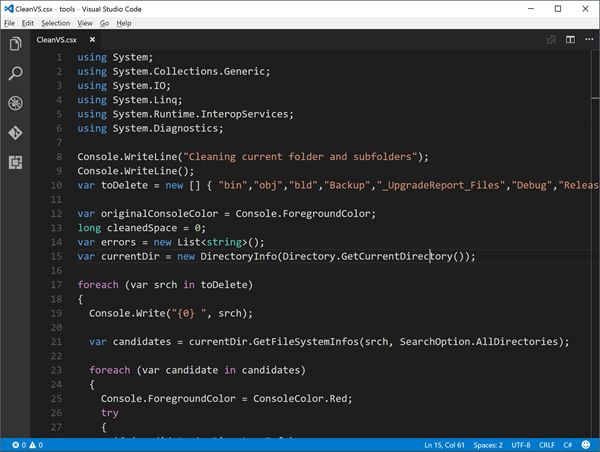Open the Explorer view in activity bar
600x452 pixels.
15,44
